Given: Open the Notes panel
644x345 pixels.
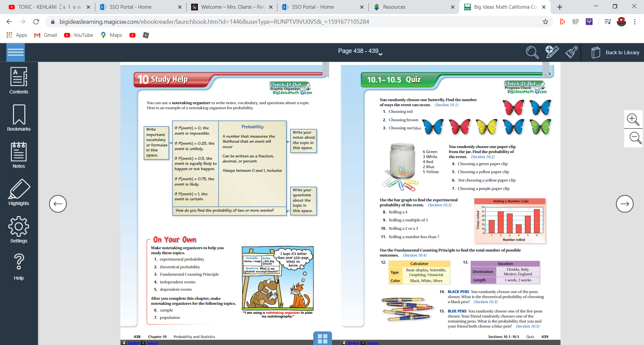Looking at the screenshot, I should (x=19, y=155).
